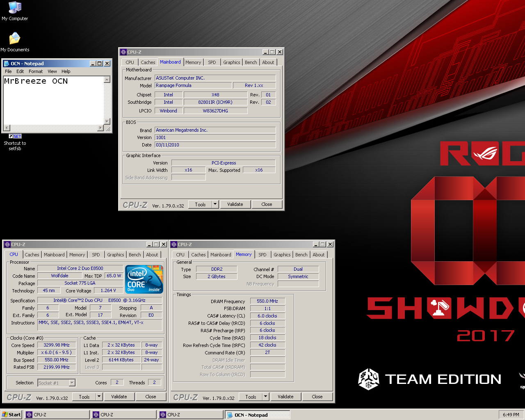Click Validate in Memory CPU-Z window
525x420 pixels.
coord(285,397)
